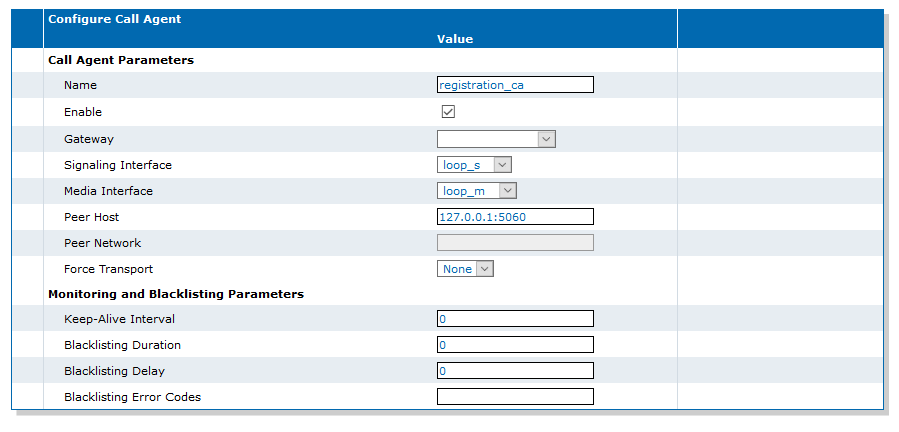Open the Signaling Interface dropdown loop_s

pyautogui.click(x=474, y=165)
